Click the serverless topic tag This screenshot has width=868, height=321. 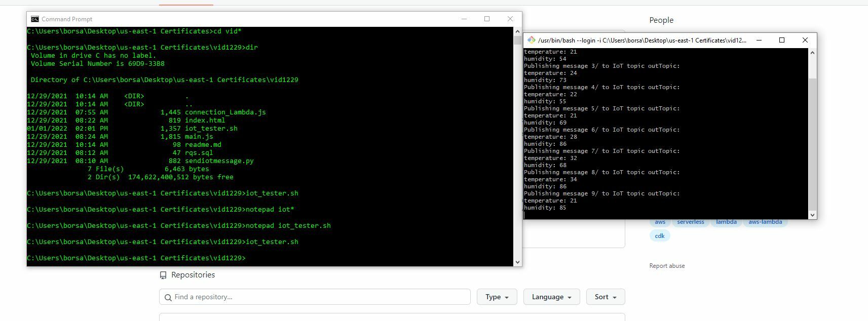pos(690,222)
